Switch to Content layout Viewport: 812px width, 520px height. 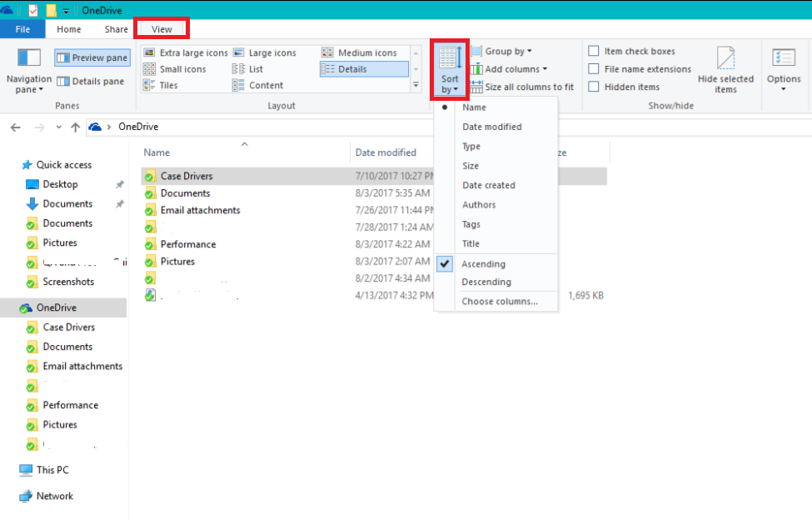[x=266, y=84]
